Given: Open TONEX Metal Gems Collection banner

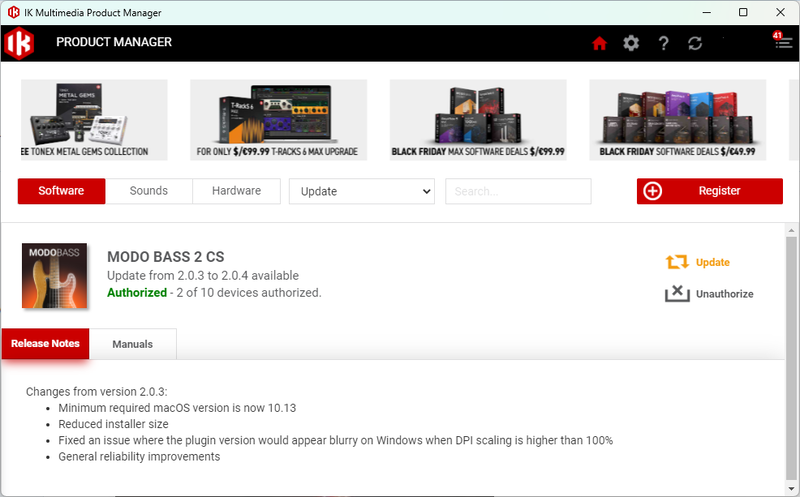Looking at the screenshot, I should click(x=94, y=120).
